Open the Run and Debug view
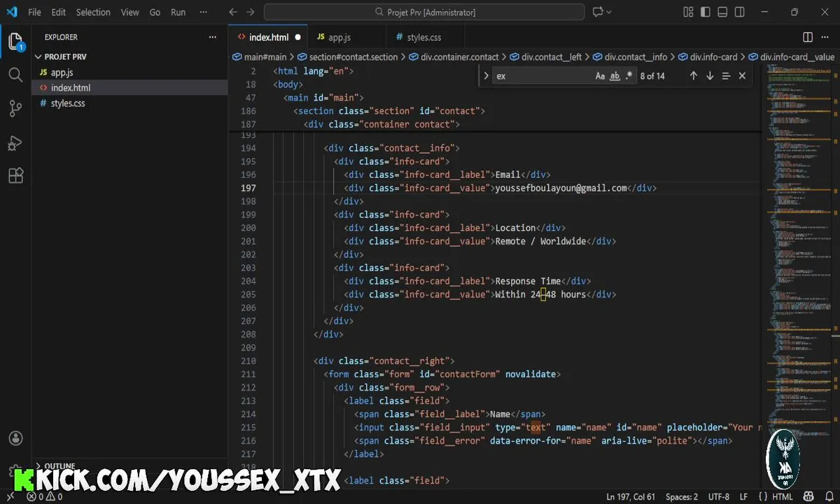This screenshot has width=840, height=504. (x=15, y=143)
